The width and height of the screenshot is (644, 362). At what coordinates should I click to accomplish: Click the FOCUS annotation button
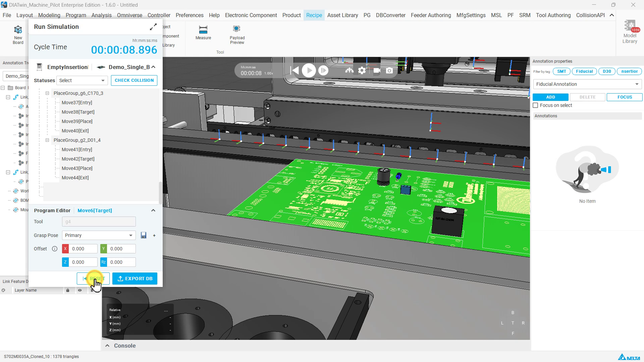(x=625, y=97)
